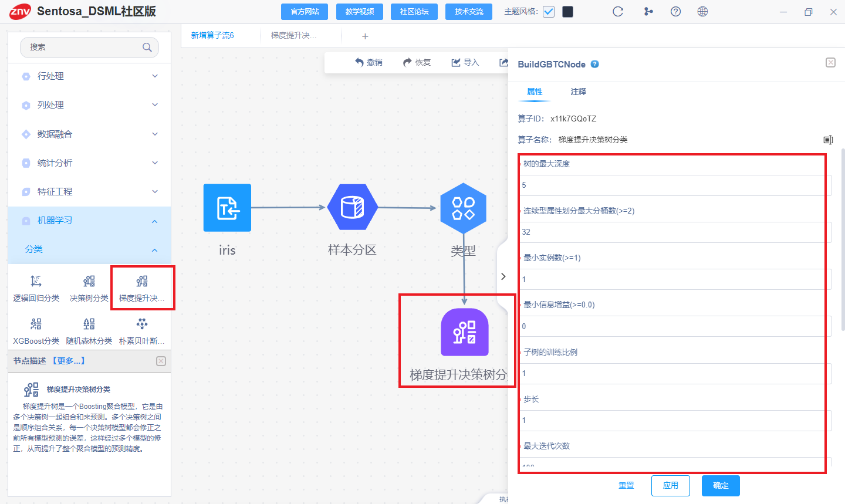This screenshot has width=845, height=504.
Task: Click the 样本分区 node on canvas
Action: (352, 208)
